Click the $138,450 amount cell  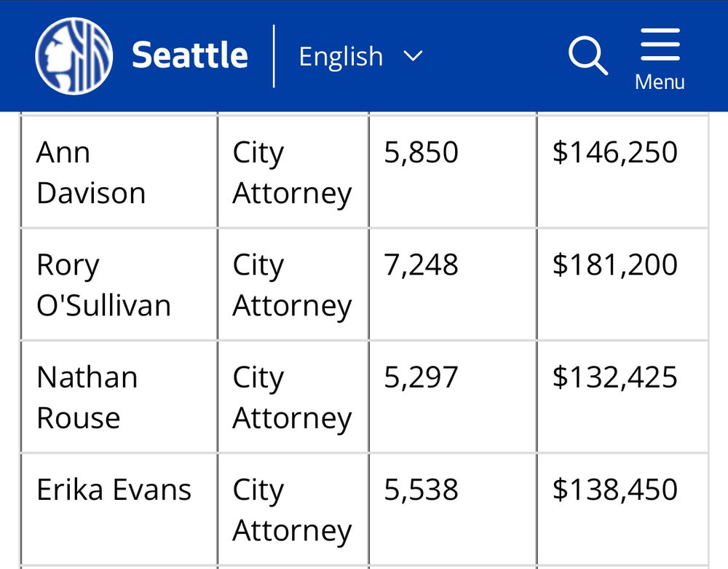tap(622, 509)
